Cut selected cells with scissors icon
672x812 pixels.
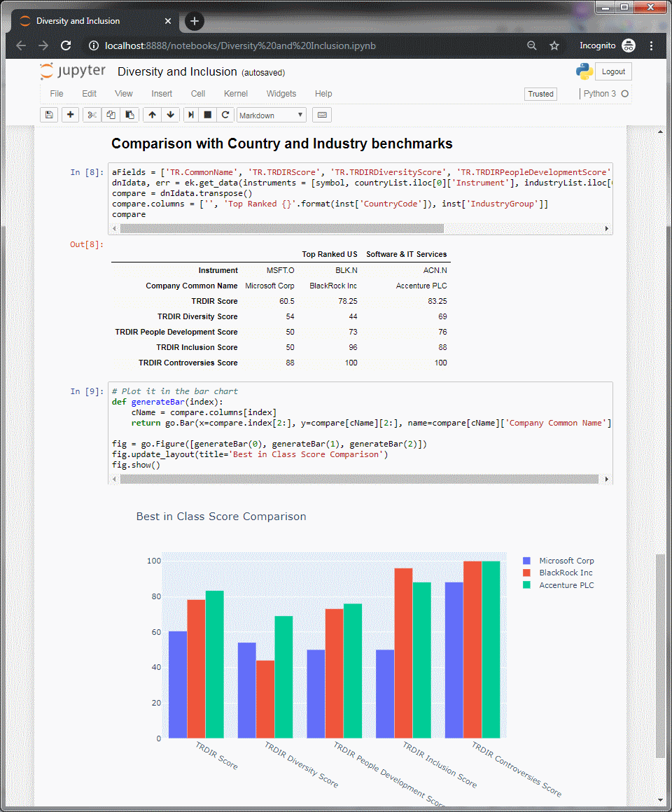point(92,115)
